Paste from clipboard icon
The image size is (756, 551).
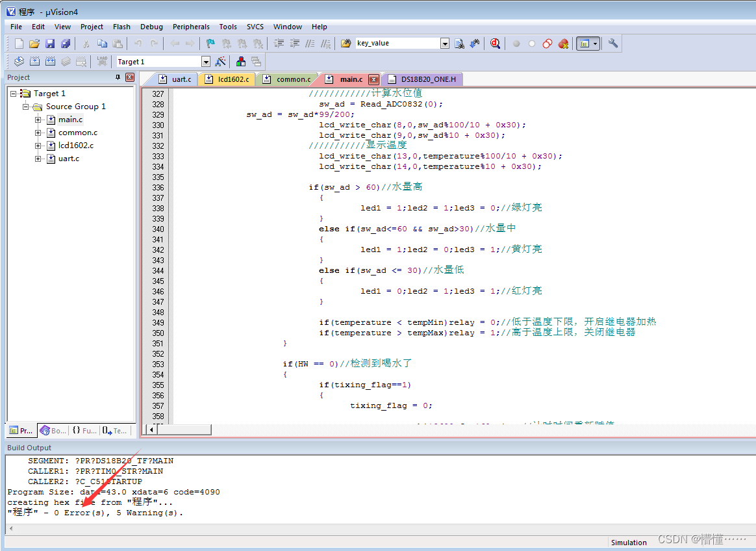pyautogui.click(x=118, y=44)
